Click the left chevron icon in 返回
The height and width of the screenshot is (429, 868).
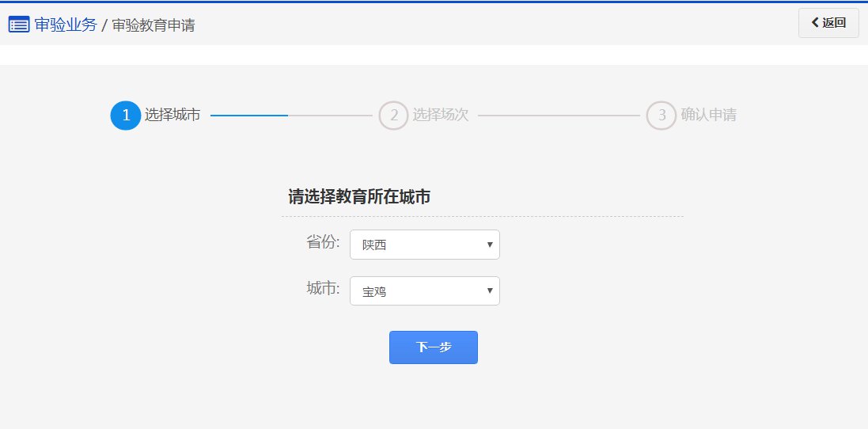(x=815, y=23)
